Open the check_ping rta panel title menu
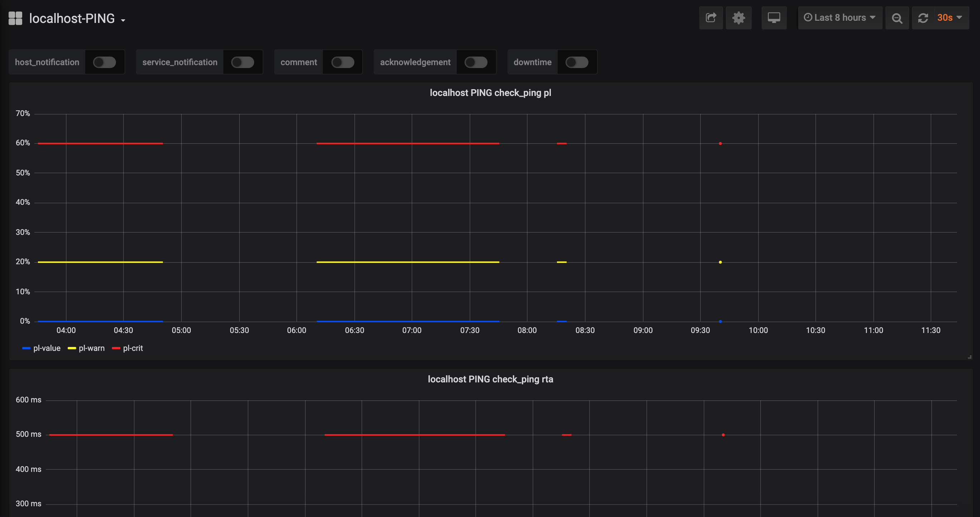Viewport: 980px width, 517px height. (490, 379)
